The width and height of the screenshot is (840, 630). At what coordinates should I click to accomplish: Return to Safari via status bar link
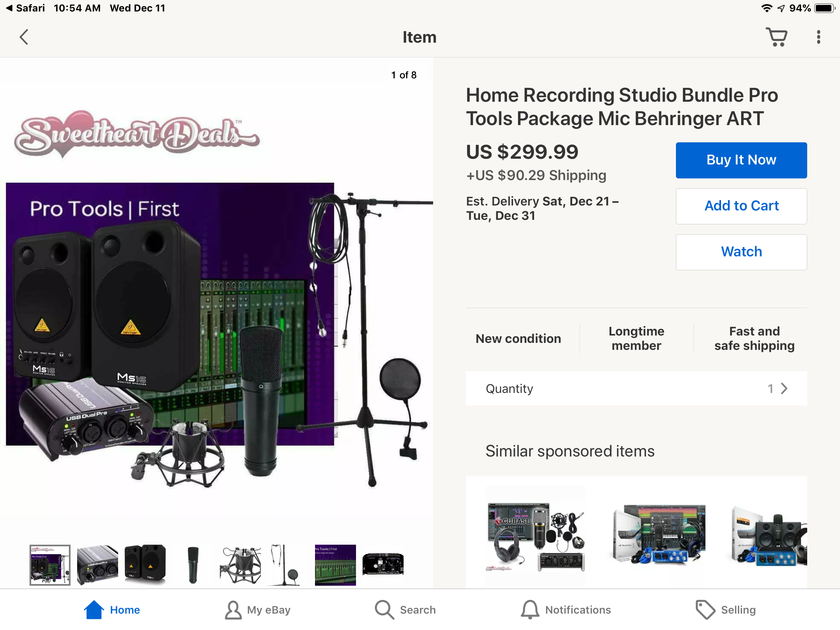(x=25, y=8)
